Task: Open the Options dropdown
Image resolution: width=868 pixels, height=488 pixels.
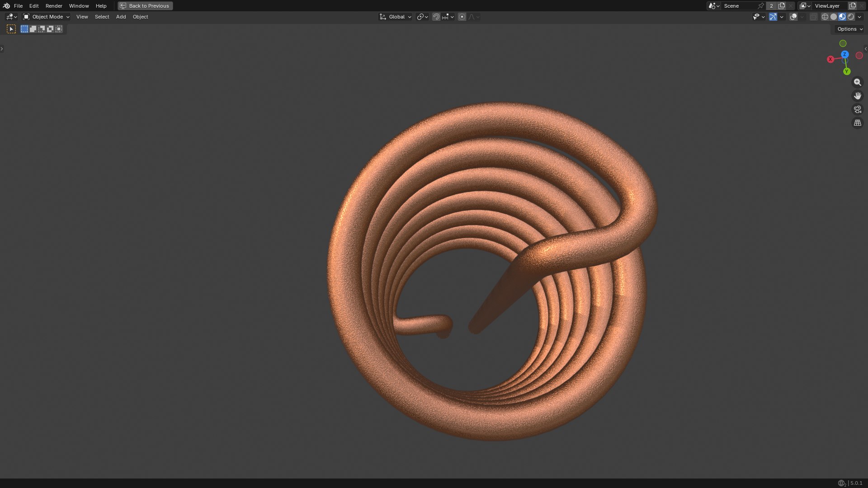Action: coord(850,29)
